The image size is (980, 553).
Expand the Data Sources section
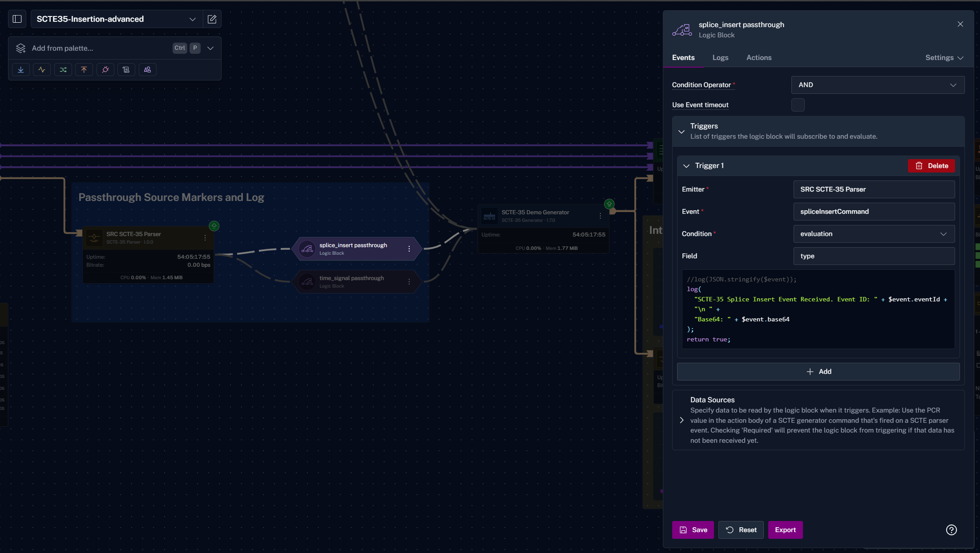682,420
